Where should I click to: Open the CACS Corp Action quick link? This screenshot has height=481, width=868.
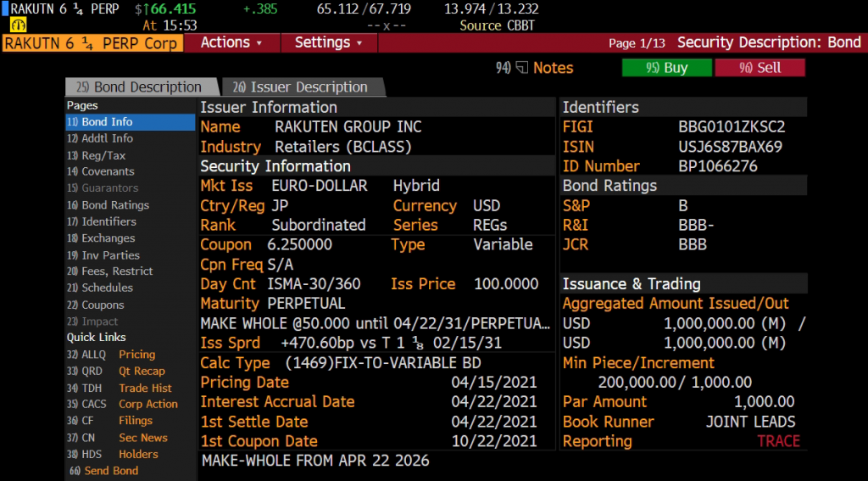click(122, 405)
